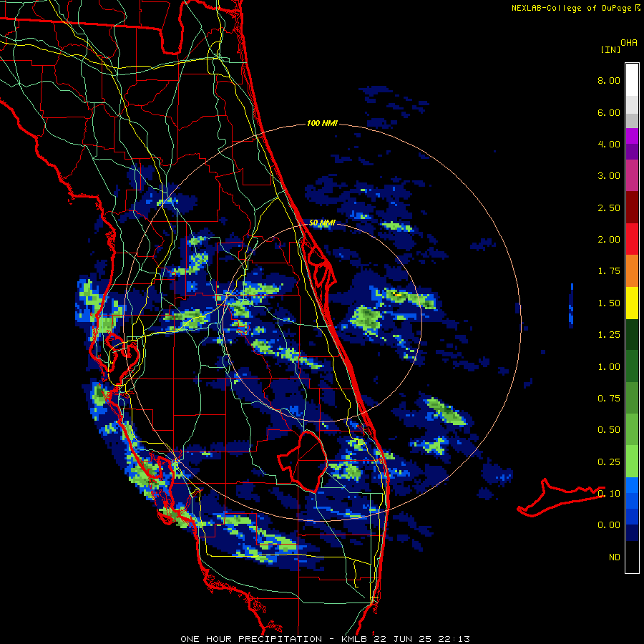This screenshot has height=644, width=644.
Task: Pick the darkest green swatch below 1.25
Action: coord(632,334)
